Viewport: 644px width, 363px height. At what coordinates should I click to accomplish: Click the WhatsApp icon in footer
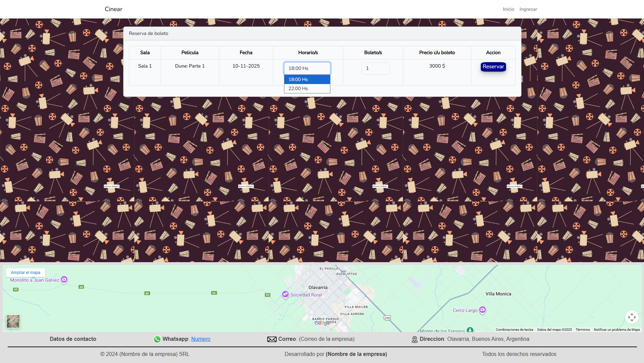click(157, 339)
